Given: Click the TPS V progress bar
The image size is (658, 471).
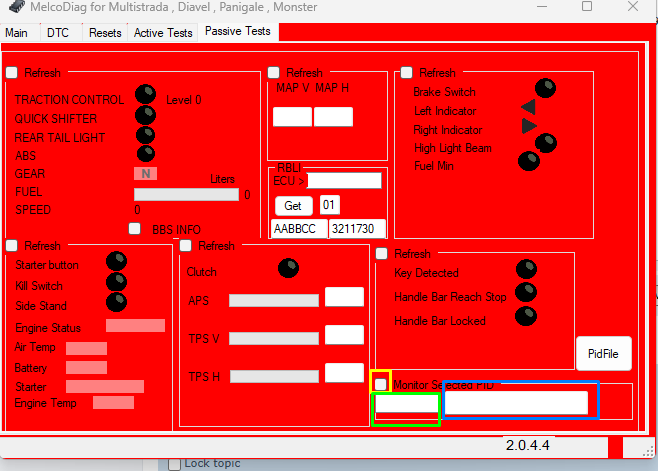Looking at the screenshot, I should [274, 338].
